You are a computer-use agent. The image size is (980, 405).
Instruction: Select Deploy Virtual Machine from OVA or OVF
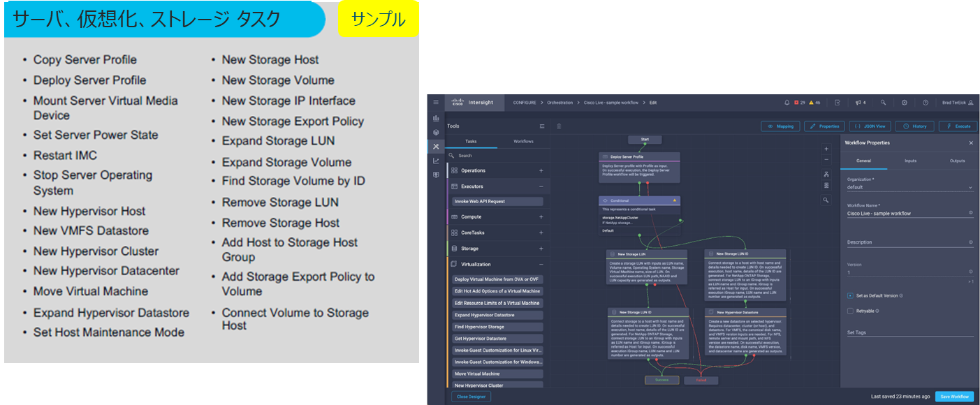(x=497, y=279)
